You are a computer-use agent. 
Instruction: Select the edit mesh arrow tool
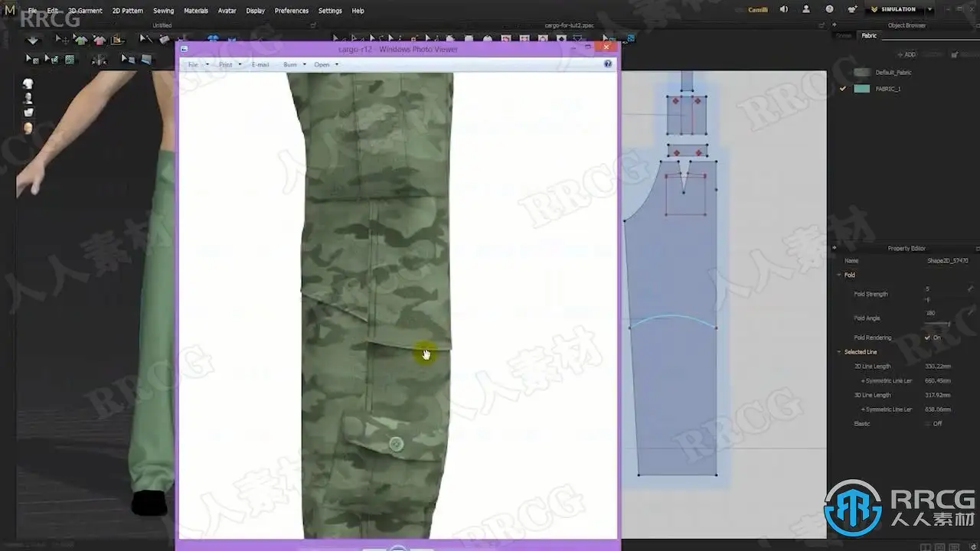[51, 59]
